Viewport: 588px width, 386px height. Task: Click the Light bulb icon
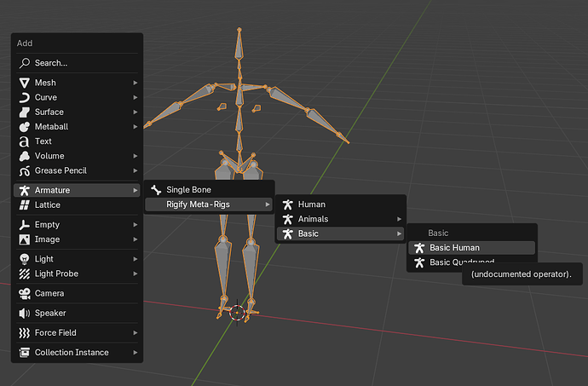tap(25, 259)
